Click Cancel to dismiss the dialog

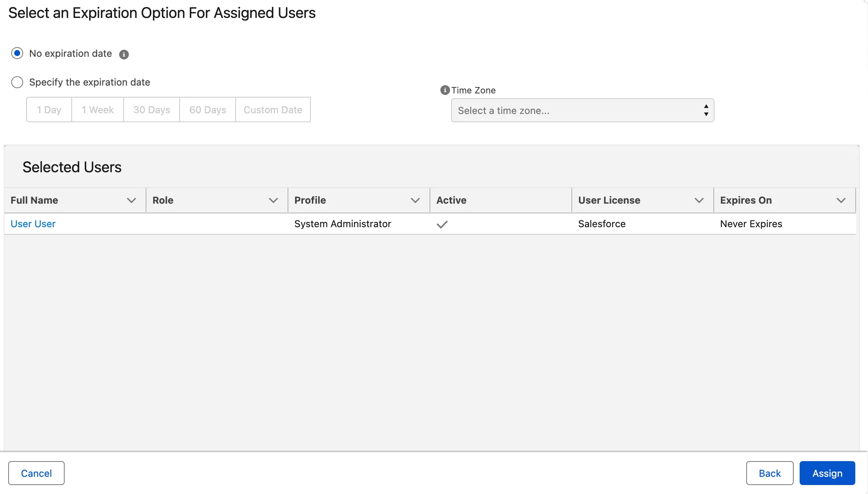36,473
